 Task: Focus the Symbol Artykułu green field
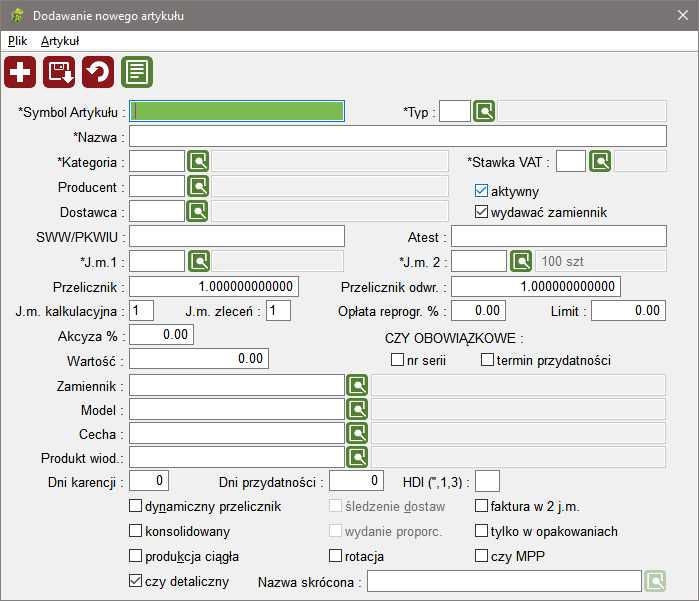click(237, 111)
